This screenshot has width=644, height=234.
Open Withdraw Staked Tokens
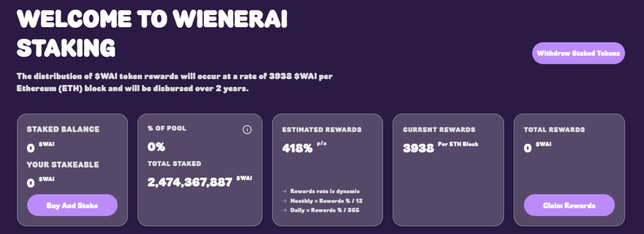[579, 53]
